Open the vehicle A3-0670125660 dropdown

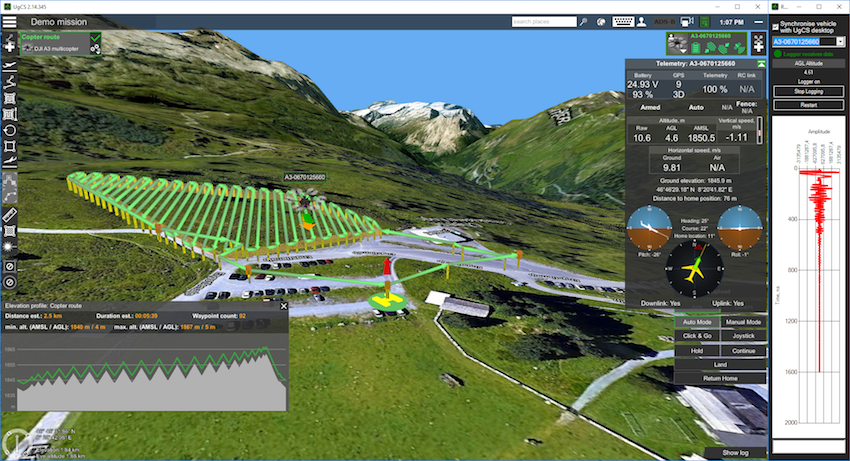coord(840,42)
